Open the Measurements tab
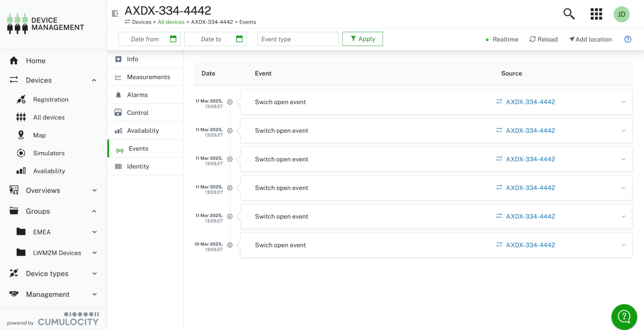 (x=148, y=77)
